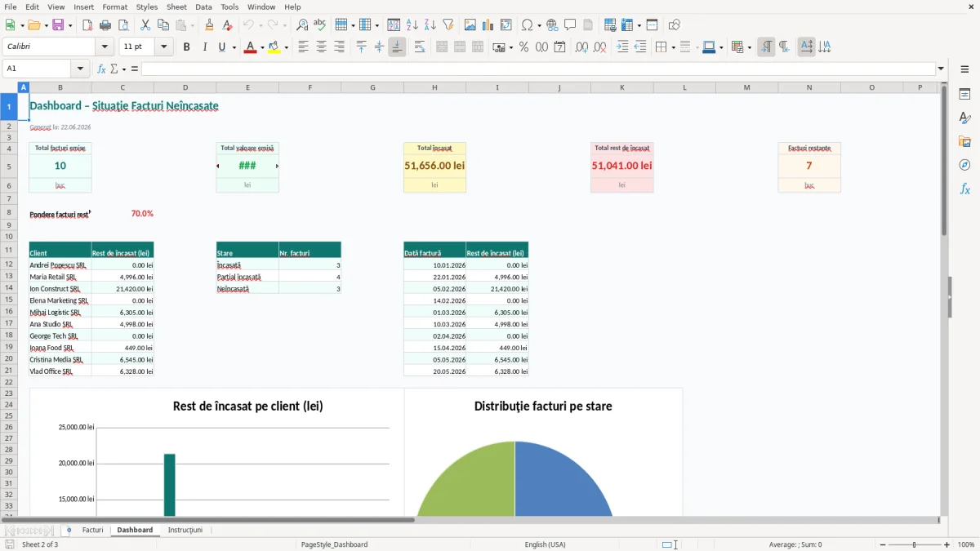
Task: Toggle Align Right
Action: 339,47
